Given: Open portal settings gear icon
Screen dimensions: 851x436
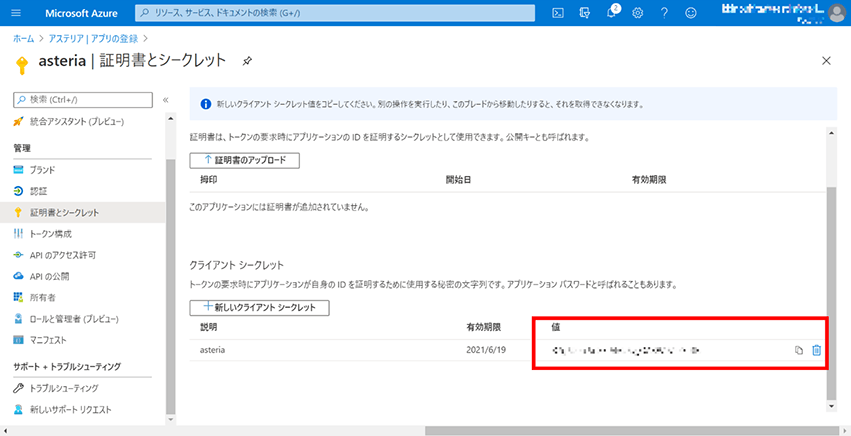Looking at the screenshot, I should (638, 13).
